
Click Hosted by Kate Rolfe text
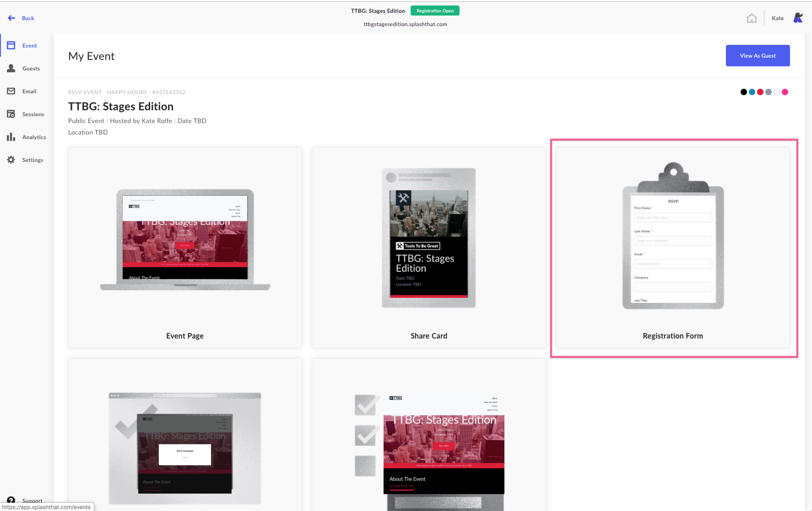coord(141,121)
